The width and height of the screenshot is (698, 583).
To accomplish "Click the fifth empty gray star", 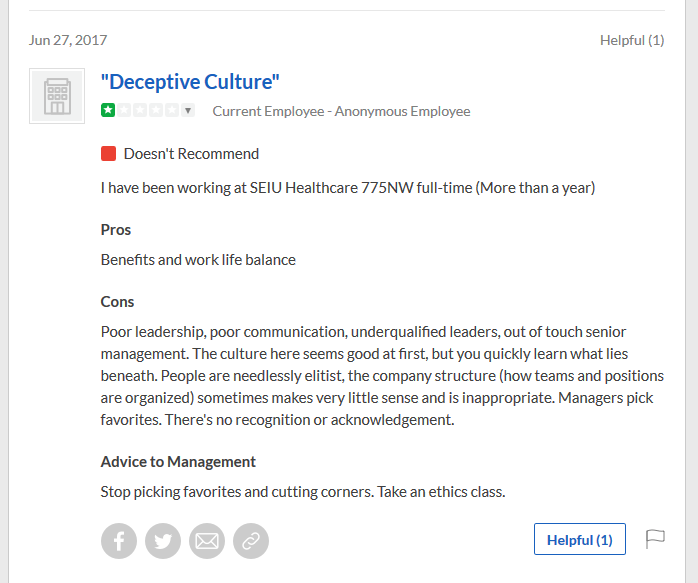I will [x=172, y=110].
